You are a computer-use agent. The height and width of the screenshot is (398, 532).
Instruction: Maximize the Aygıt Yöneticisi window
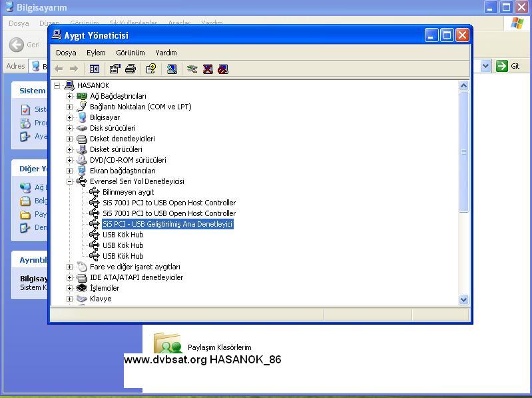coord(447,35)
